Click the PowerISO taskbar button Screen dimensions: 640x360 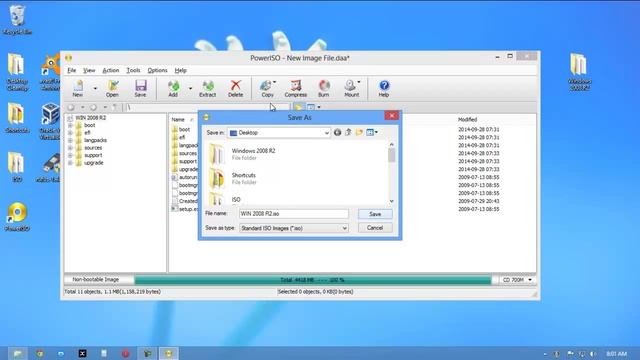169,353
